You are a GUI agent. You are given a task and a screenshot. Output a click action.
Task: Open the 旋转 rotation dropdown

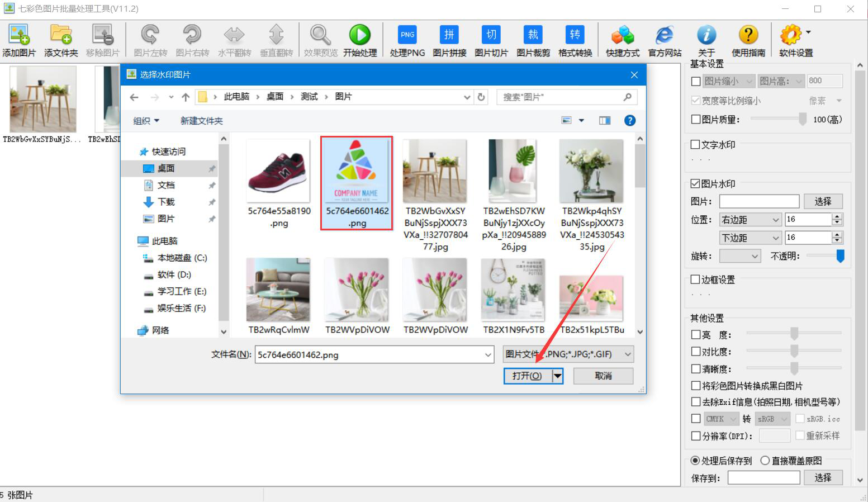[x=740, y=256]
